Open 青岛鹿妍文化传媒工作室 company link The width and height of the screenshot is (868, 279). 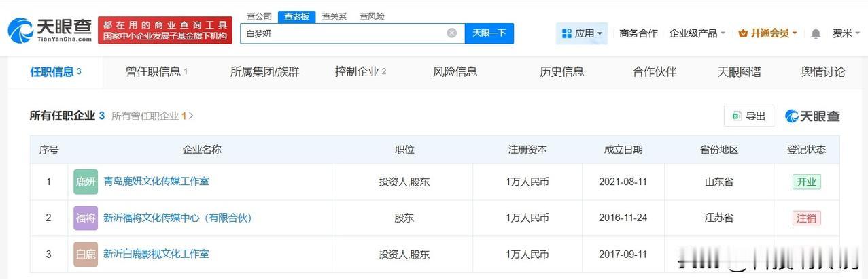156,181
